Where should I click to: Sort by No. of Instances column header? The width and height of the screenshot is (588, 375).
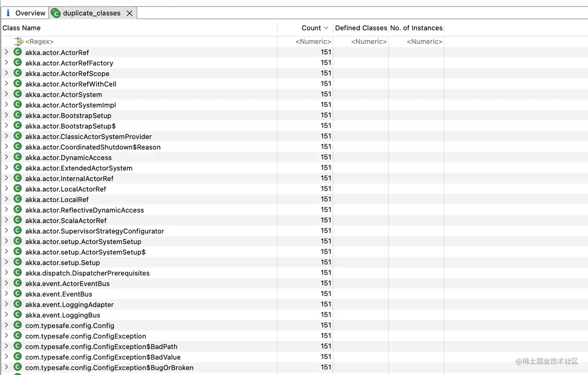pos(416,28)
